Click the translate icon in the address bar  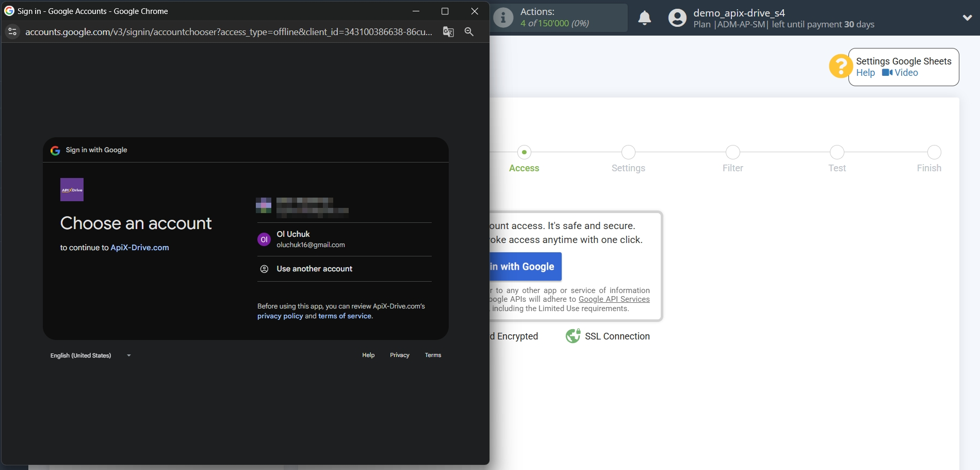coord(448,31)
